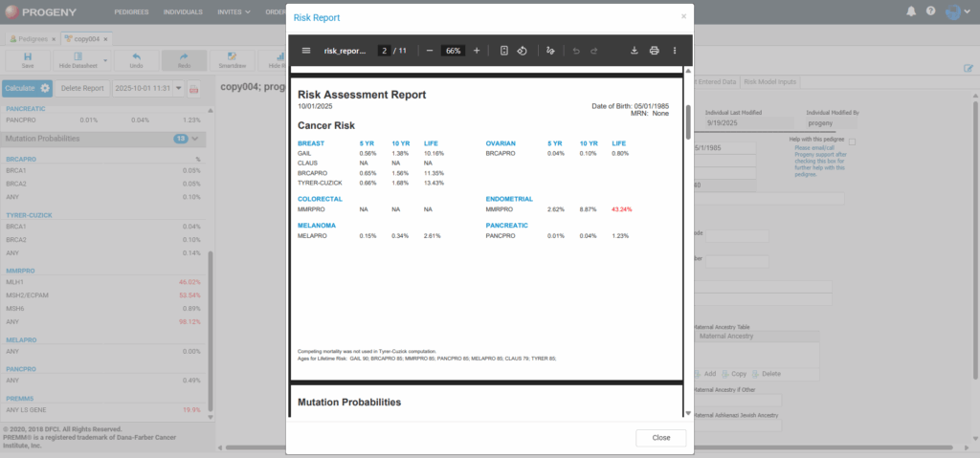Open the PDF viewer sidebar menu
Viewport: 980px width, 458px height.
306,51
